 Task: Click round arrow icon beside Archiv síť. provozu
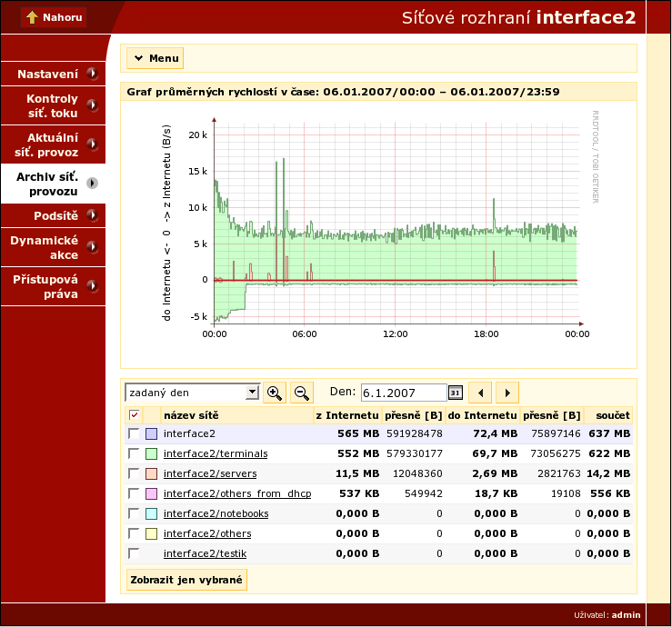pyautogui.click(x=92, y=184)
